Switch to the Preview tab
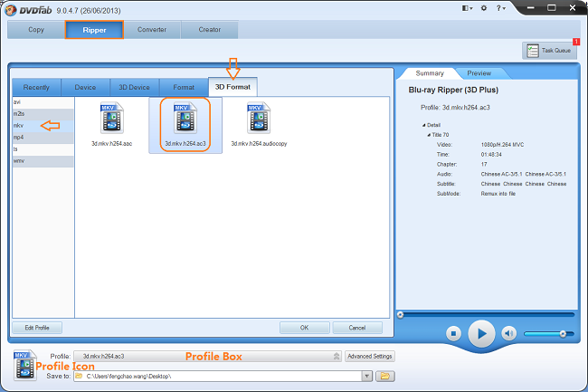 (x=479, y=73)
